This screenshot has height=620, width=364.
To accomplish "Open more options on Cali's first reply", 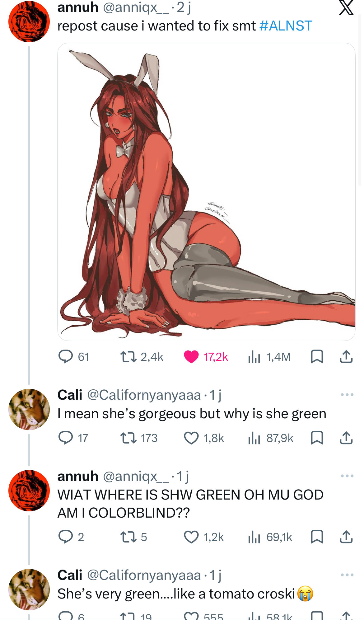I will point(347,395).
